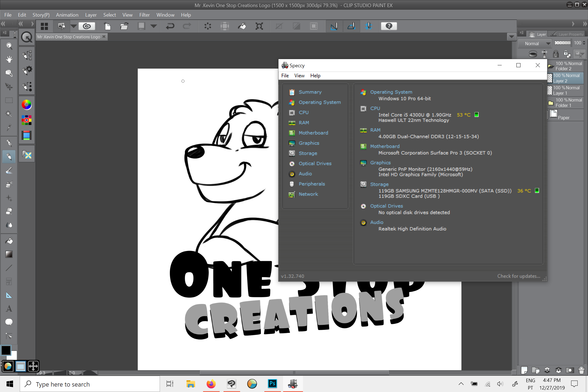Open the Network section in Speccy sidebar
Viewport: 588px width, 392px height.
[x=308, y=194]
